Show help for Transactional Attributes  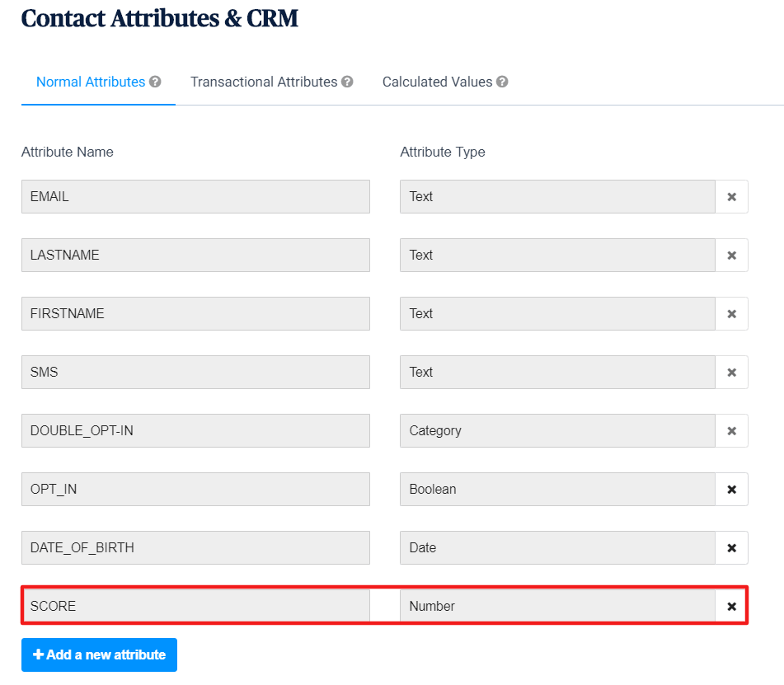(x=347, y=82)
